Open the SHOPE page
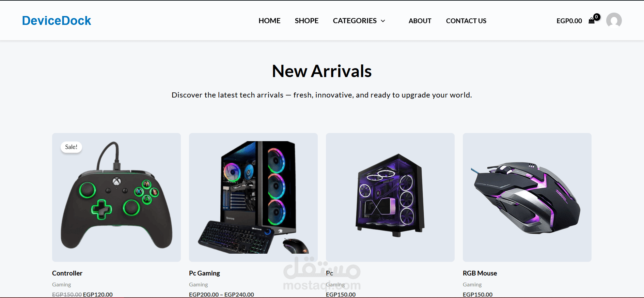 (307, 21)
